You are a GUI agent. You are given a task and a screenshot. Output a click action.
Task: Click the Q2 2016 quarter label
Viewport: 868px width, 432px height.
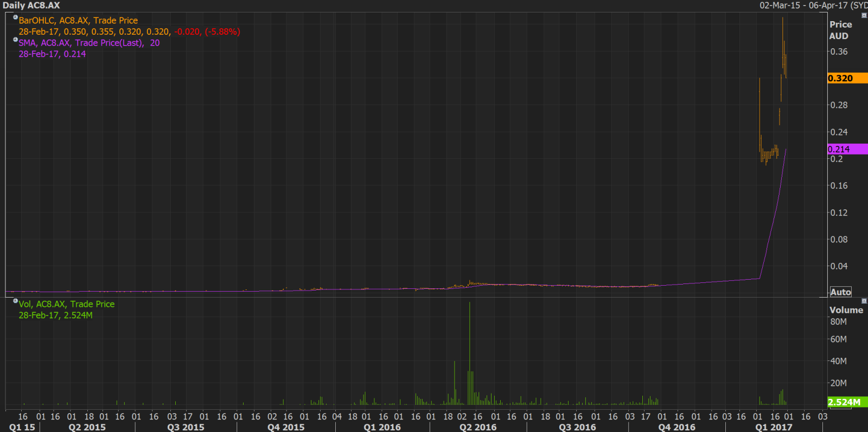[478, 427]
